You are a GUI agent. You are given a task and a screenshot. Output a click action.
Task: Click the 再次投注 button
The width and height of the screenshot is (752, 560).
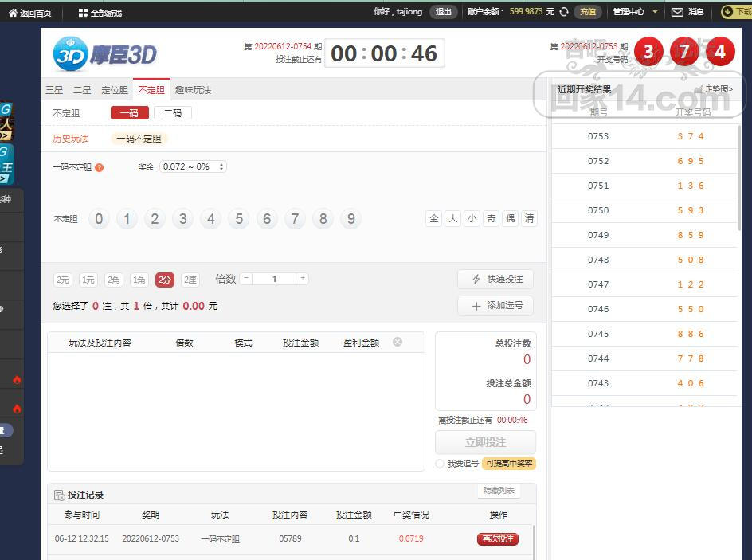tap(497, 539)
